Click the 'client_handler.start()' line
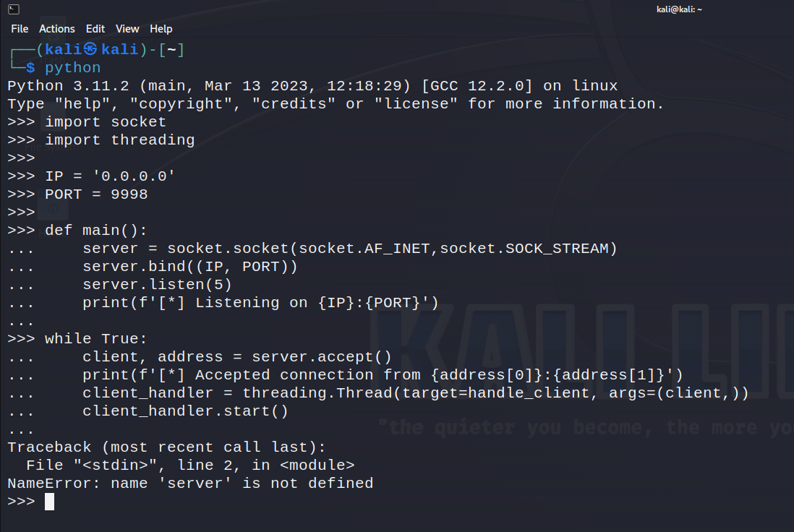 pos(185,411)
